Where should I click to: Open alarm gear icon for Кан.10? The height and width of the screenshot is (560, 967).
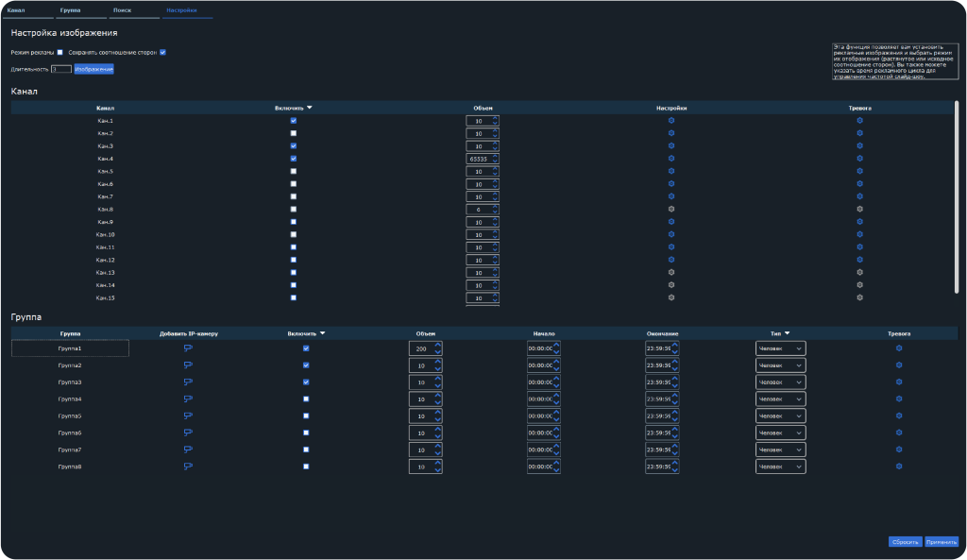(x=859, y=234)
